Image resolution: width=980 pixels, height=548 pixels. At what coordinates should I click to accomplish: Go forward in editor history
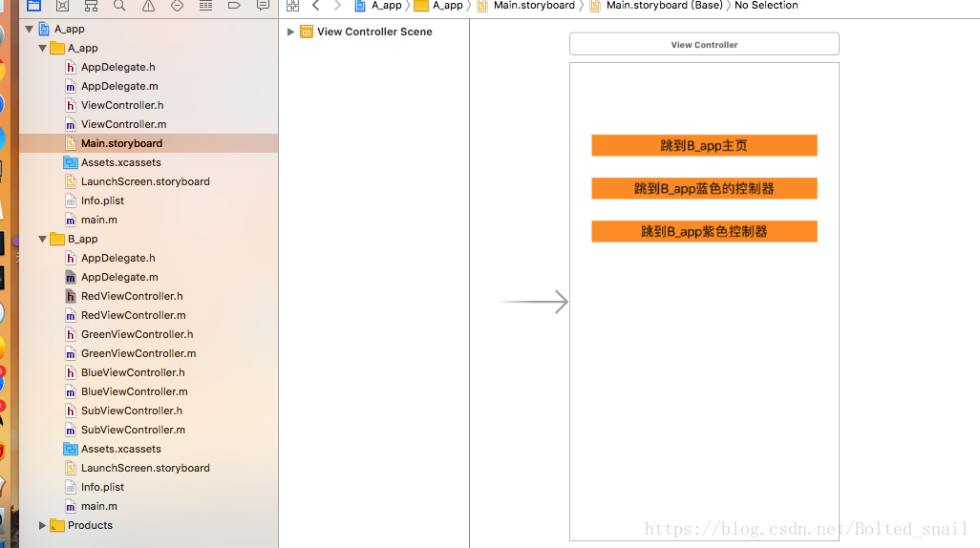[x=337, y=6]
